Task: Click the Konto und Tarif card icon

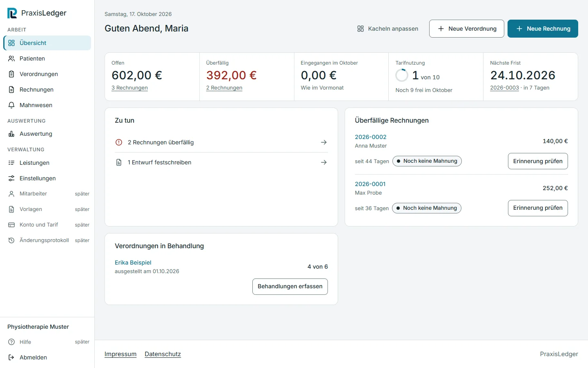Action: click(11, 225)
